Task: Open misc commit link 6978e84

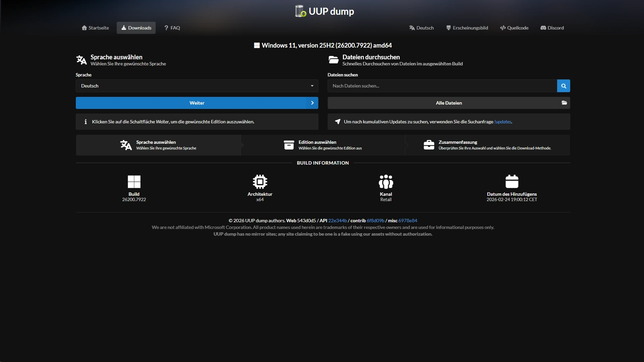Action: 408,221
